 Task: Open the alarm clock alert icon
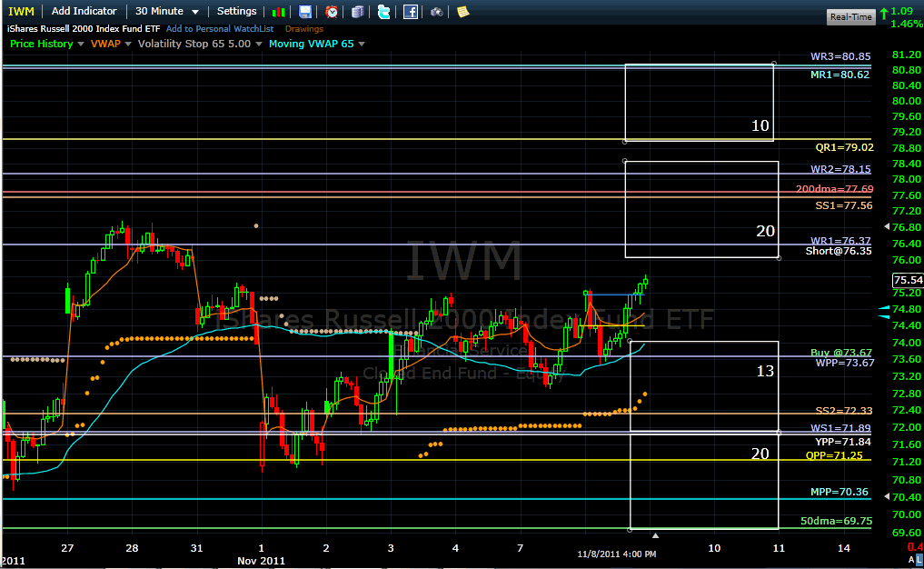332,12
